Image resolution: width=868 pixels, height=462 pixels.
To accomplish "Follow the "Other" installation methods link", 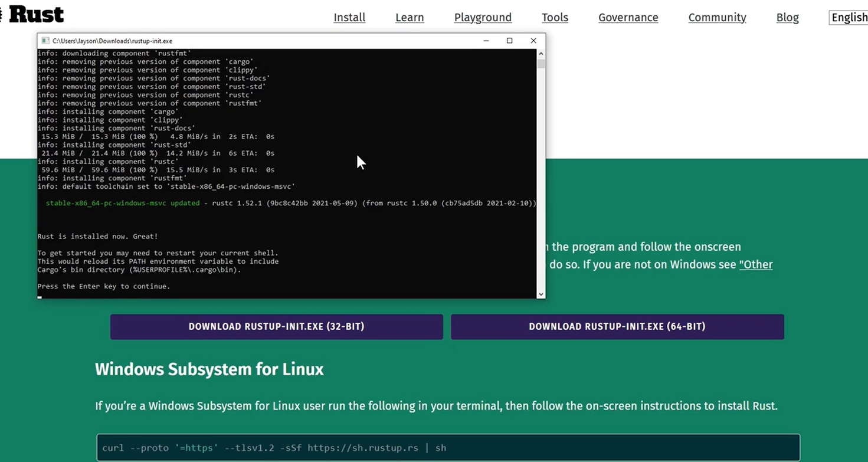I will pos(756,264).
